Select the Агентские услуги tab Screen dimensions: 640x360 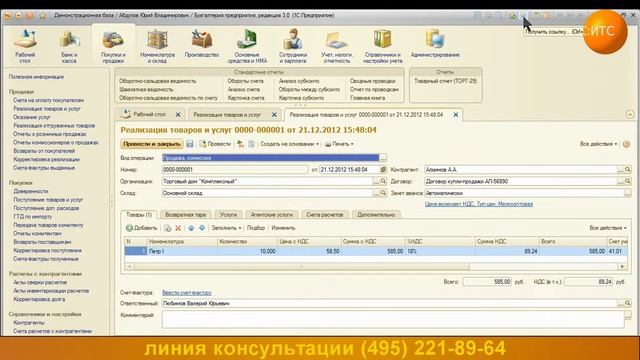click(271, 214)
